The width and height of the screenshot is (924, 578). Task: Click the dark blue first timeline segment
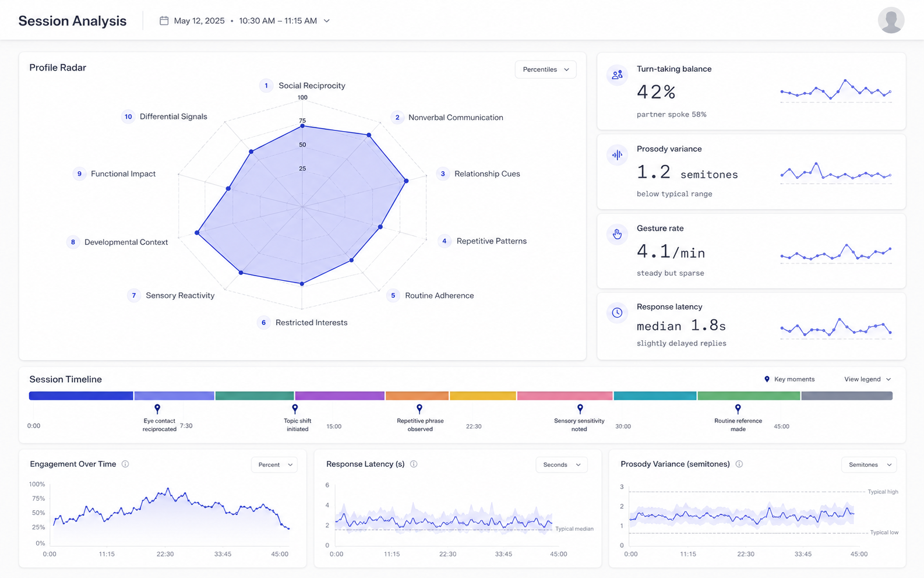pyautogui.click(x=81, y=396)
